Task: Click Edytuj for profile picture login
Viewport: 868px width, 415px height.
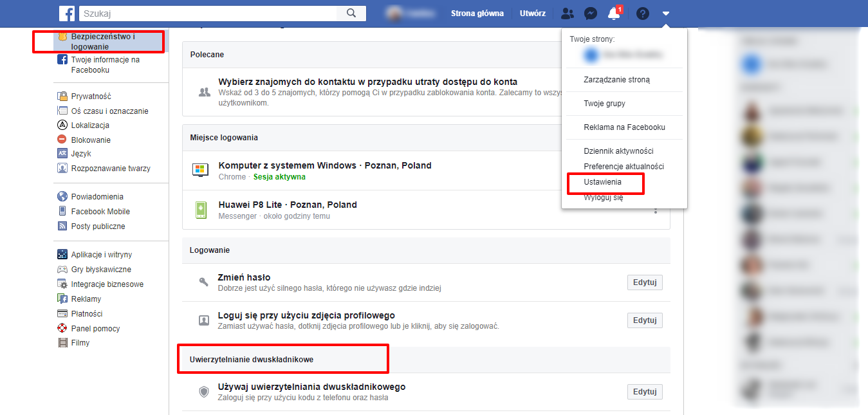Action: click(x=645, y=320)
